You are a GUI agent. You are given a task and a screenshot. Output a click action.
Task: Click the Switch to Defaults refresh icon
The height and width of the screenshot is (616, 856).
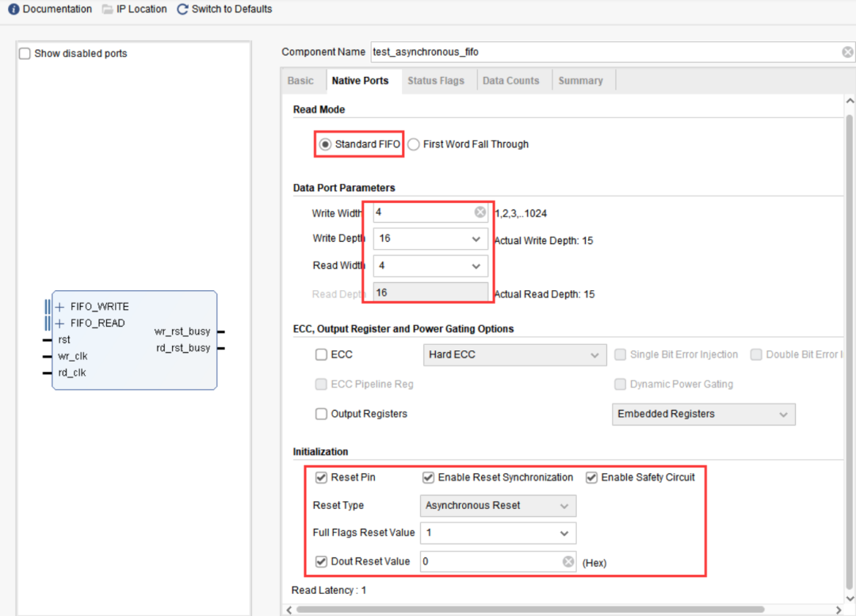click(x=182, y=10)
